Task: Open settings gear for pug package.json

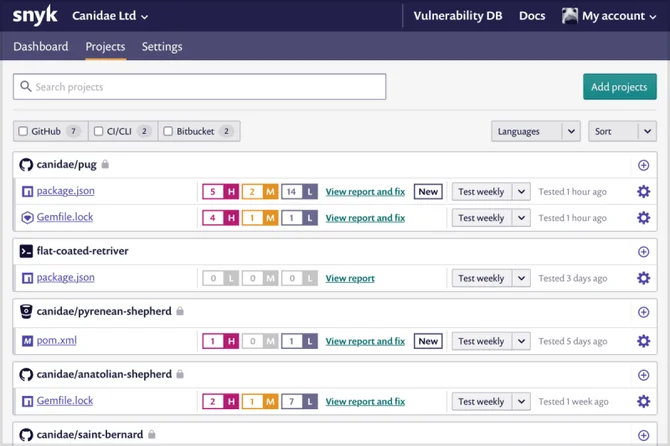Action: [x=644, y=192]
